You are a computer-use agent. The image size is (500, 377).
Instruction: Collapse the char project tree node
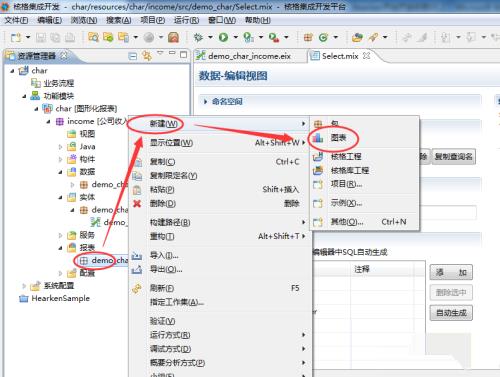click(x=13, y=71)
